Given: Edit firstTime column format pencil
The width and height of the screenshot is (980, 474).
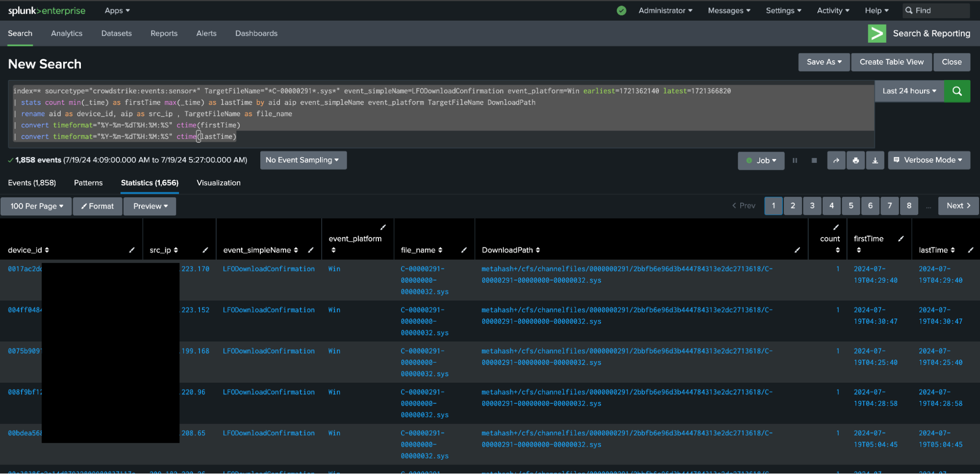Looking at the screenshot, I should [x=901, y=238].
